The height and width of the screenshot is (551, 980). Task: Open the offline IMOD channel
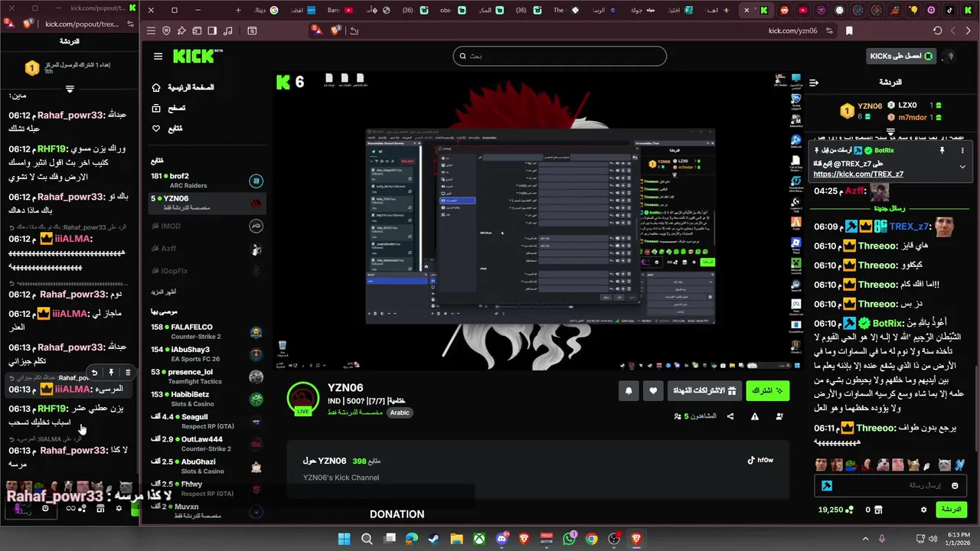pyautogui.click(x=207, y=227)
